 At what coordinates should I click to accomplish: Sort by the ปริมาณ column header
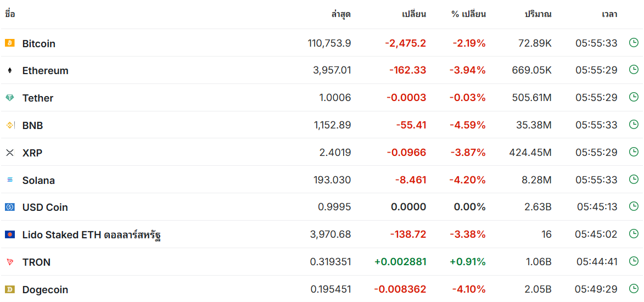[x=538, y=14]
